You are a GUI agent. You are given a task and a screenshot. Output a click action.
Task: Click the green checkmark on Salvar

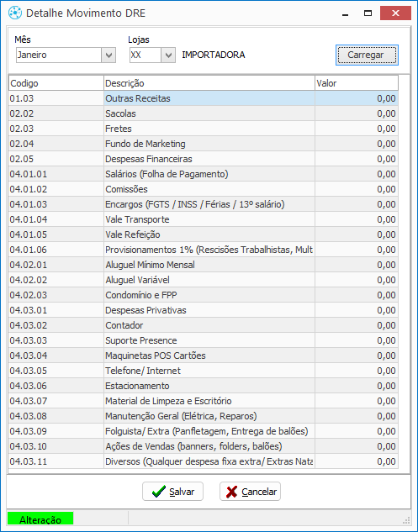pos(159,492)
